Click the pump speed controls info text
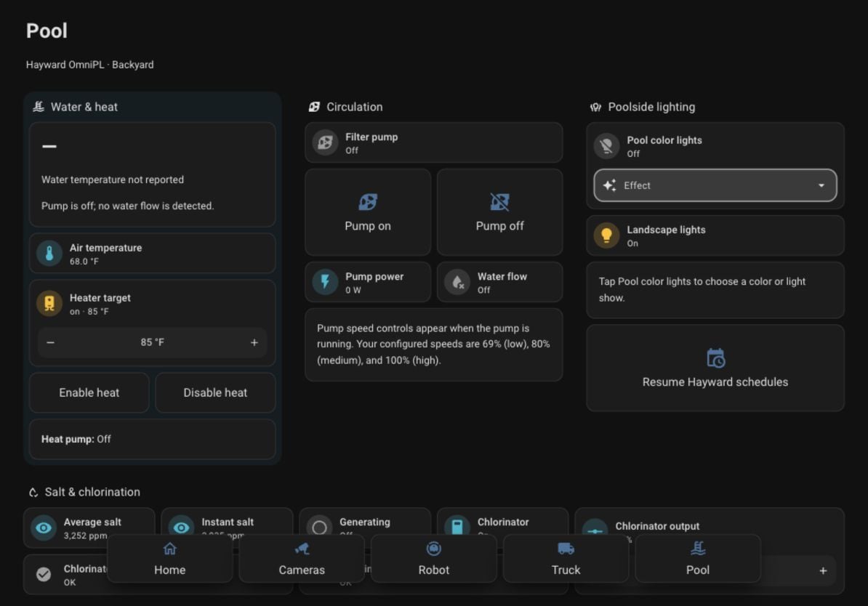868x606 pixels. [433, 344]
